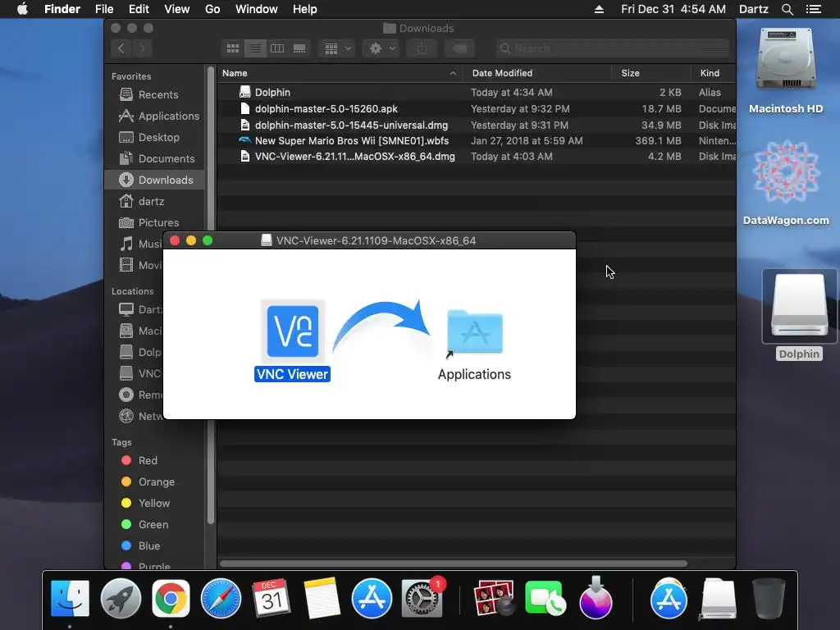Go back in Finder window
The height and width of the screenshot is (630, 840).
tap(121, 48)
